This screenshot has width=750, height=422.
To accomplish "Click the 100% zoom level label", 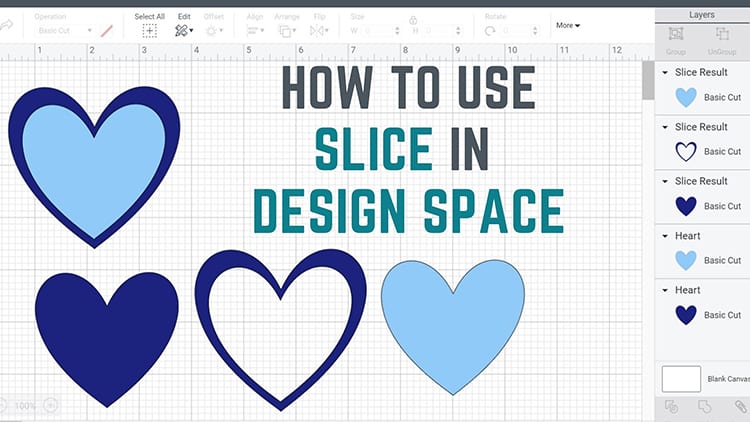I will coord(25,406).
